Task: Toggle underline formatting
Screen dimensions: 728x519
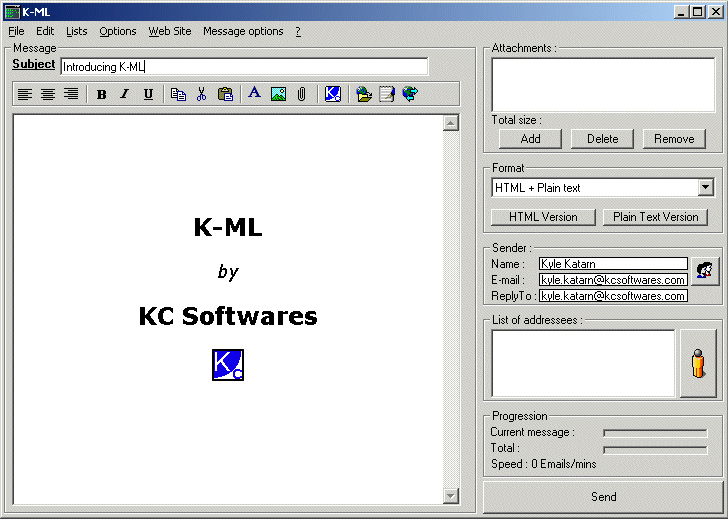Action: (x=148, y=94)
